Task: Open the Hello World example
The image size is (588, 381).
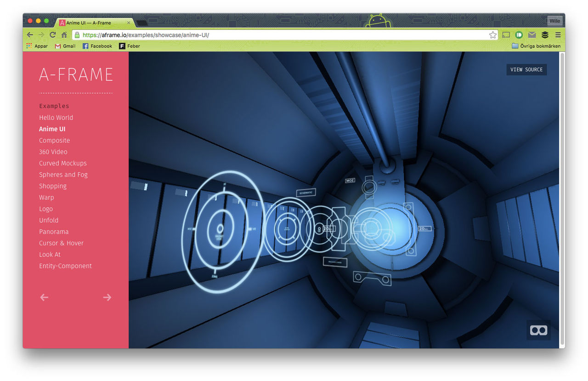Action: 56,118
